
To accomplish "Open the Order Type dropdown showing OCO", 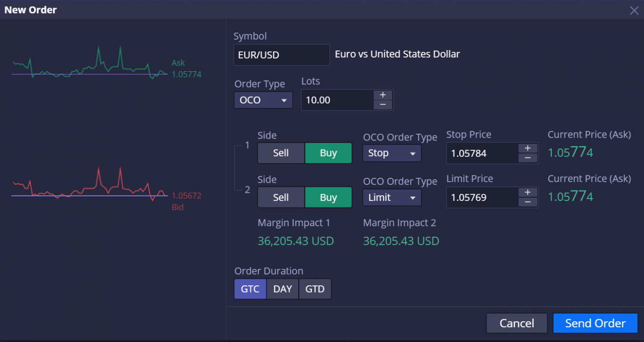I will tap(263, 100).
